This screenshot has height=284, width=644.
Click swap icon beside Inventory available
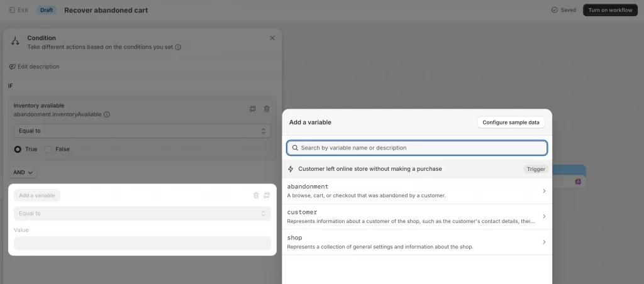253,109
